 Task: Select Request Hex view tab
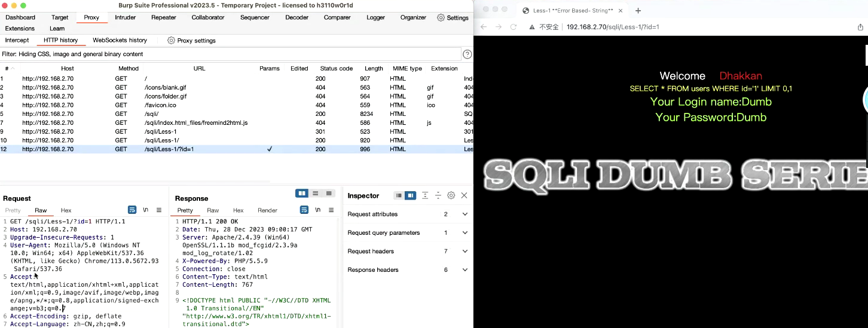(x=66, y=210)
